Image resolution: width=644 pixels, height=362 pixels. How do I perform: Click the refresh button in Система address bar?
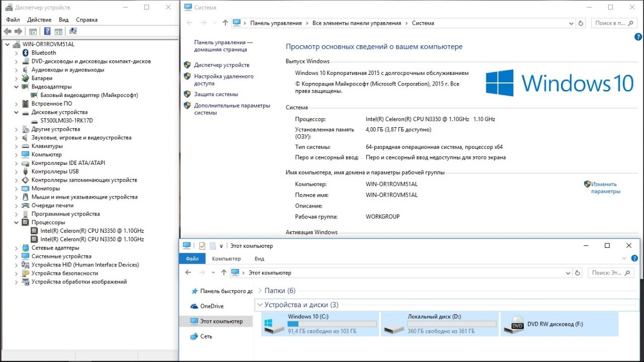(581, 23)
